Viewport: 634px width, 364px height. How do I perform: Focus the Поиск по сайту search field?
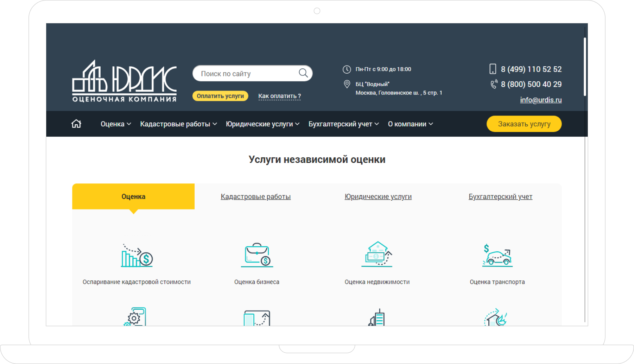click(x=245, y=74)
